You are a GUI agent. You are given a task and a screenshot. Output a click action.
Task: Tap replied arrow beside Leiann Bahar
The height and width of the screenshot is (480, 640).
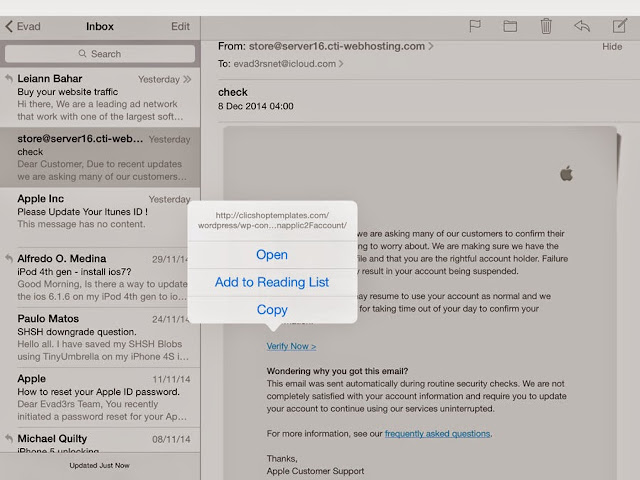click(9, 78)
